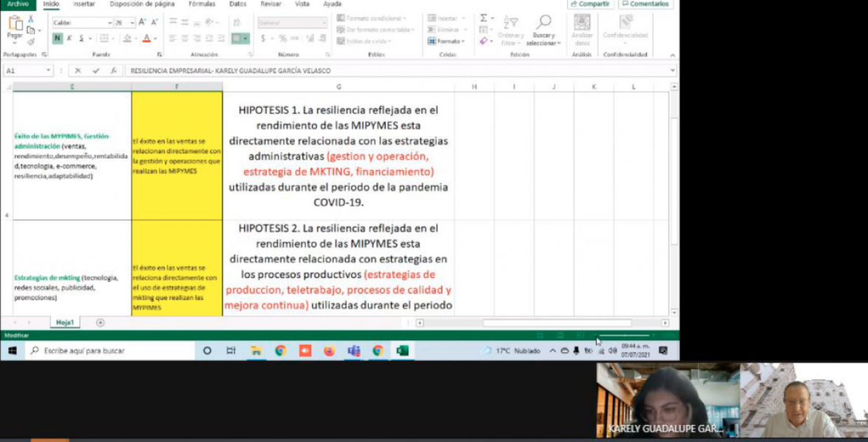This screenshot has width=868, height=442.
Task: Click the Firefox icon in taskbar
Action: pos(329,351)
